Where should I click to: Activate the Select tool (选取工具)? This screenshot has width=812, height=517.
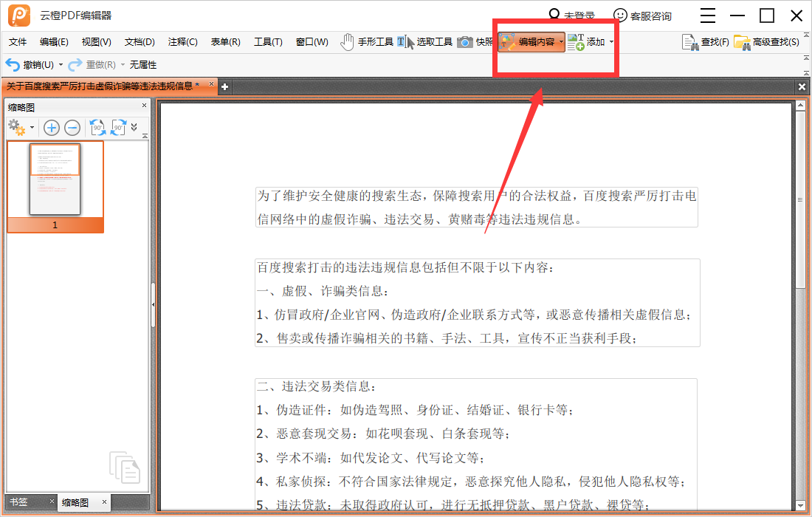pos(425,42)
